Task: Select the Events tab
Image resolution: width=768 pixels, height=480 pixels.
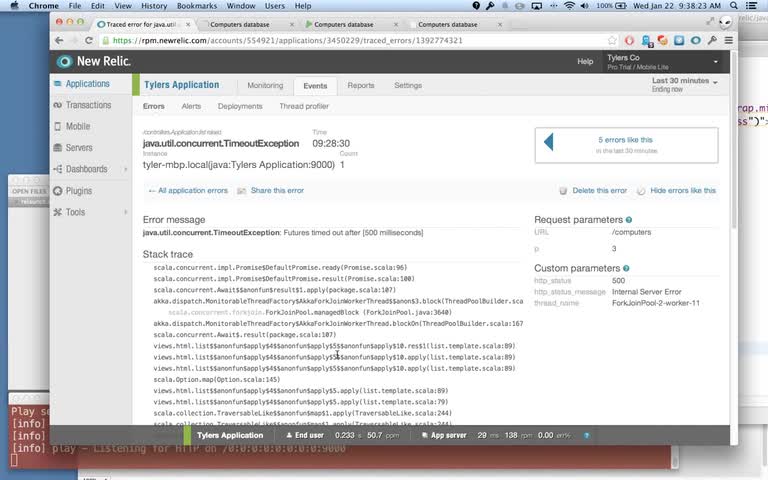Action: (315, 86)
